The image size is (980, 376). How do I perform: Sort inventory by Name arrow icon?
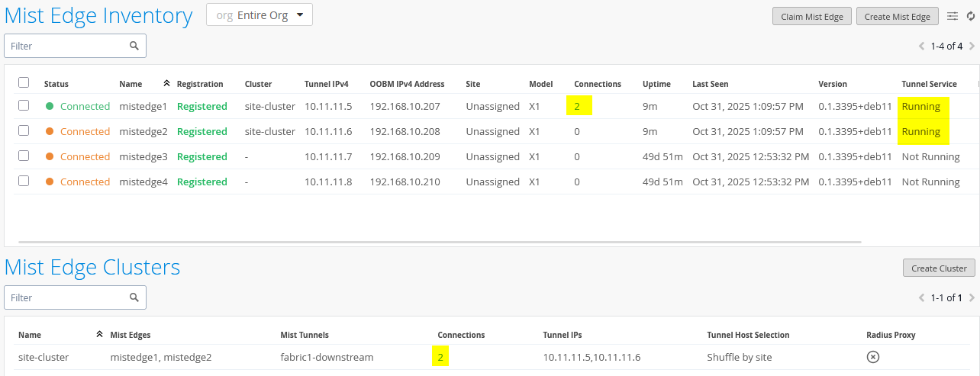pyautogui.click(x=166, y=84)
